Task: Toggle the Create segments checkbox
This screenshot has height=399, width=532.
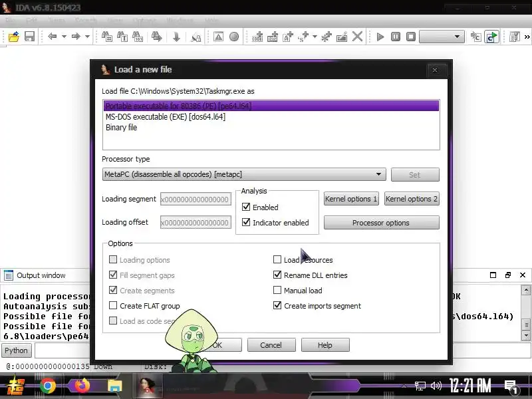Action: (x=113, y=290)
